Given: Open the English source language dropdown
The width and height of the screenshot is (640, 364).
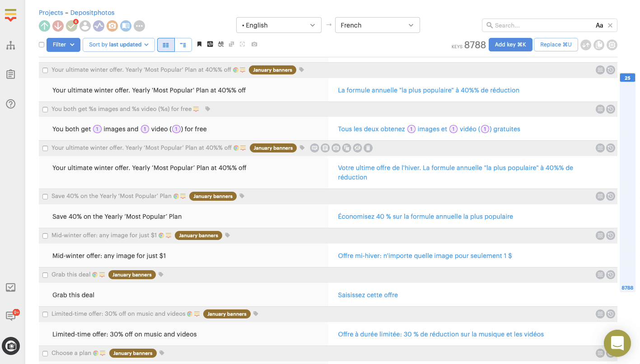Looking at the screenshot, I should coord(278,25).
